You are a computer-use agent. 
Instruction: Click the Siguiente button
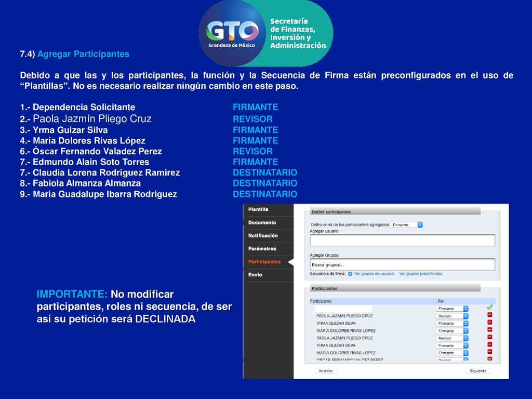(x=478, y=371)
